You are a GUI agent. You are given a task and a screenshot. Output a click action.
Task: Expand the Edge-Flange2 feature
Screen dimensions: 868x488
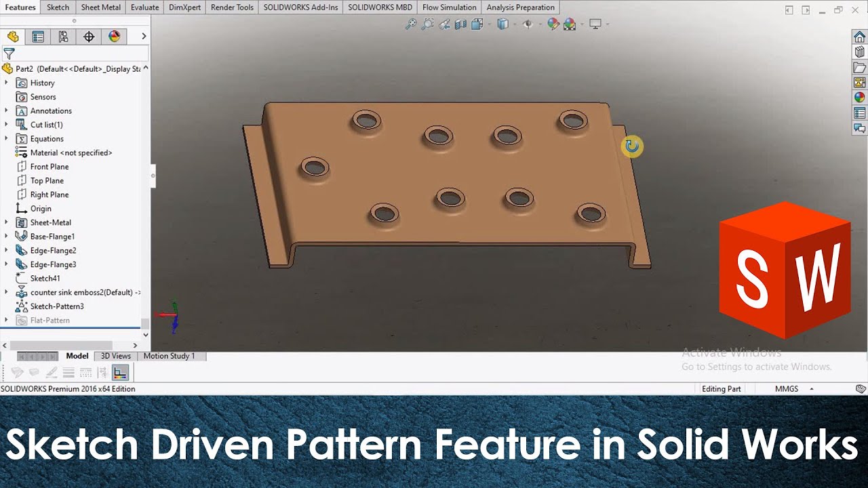coord(6,251)
